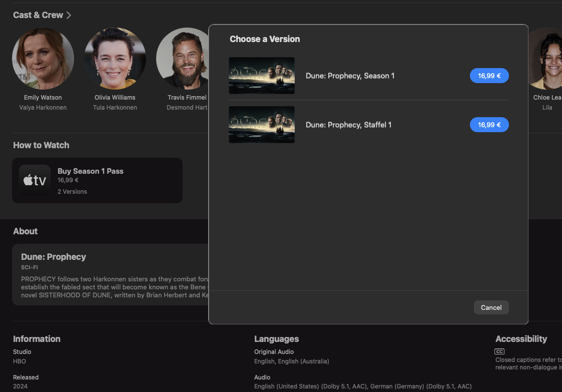Click the Chloe Lea name label
Image resolution: width=562 pixels, height=392 pixels.
coord(547,98)
